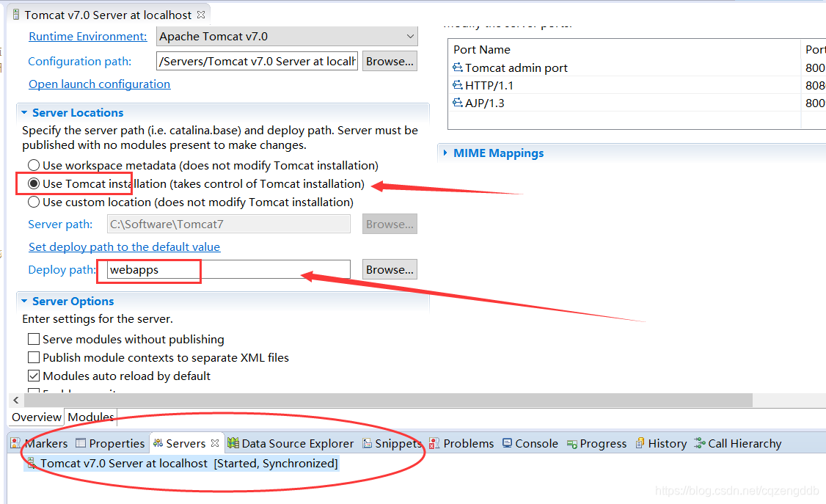
Task: Open the Call Hierarchy tab
Action: point(738,443)
